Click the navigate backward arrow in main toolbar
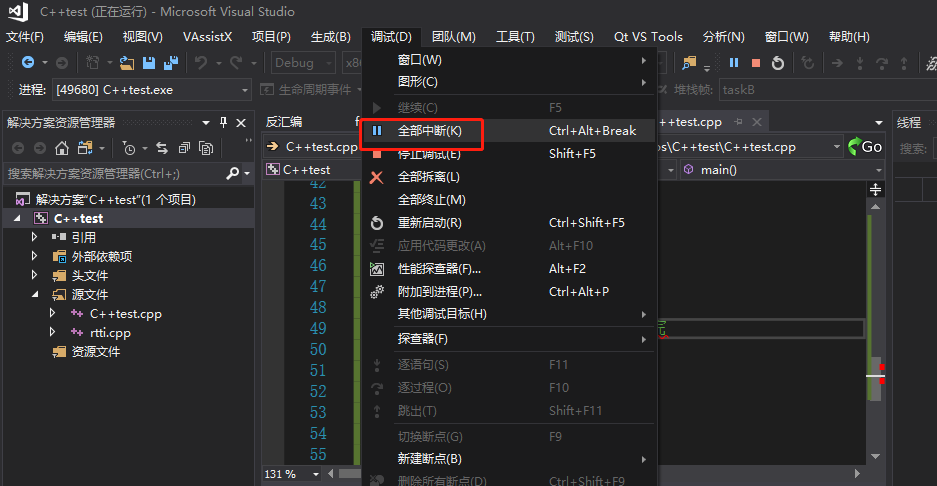The width and height of the screenshot is (937, 486). tap(28, 62)
